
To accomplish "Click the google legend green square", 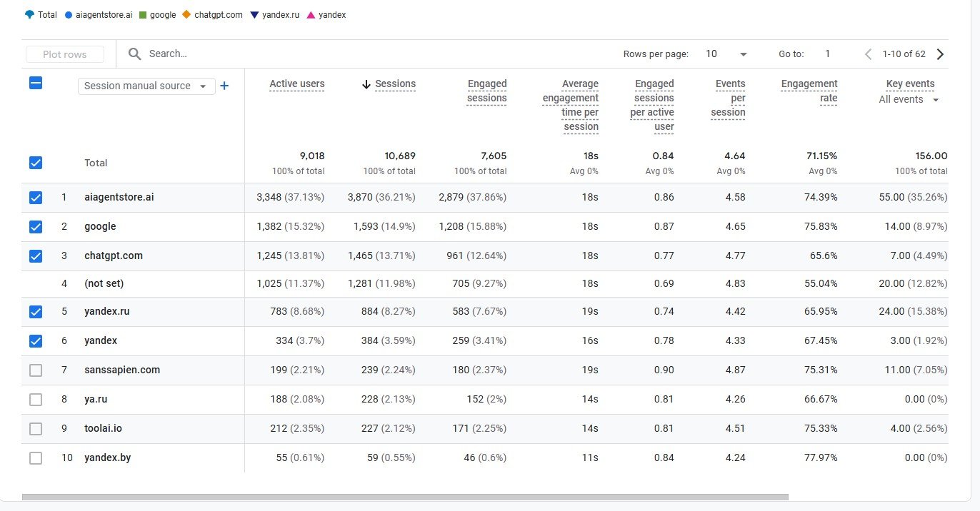I will (143, 14).
